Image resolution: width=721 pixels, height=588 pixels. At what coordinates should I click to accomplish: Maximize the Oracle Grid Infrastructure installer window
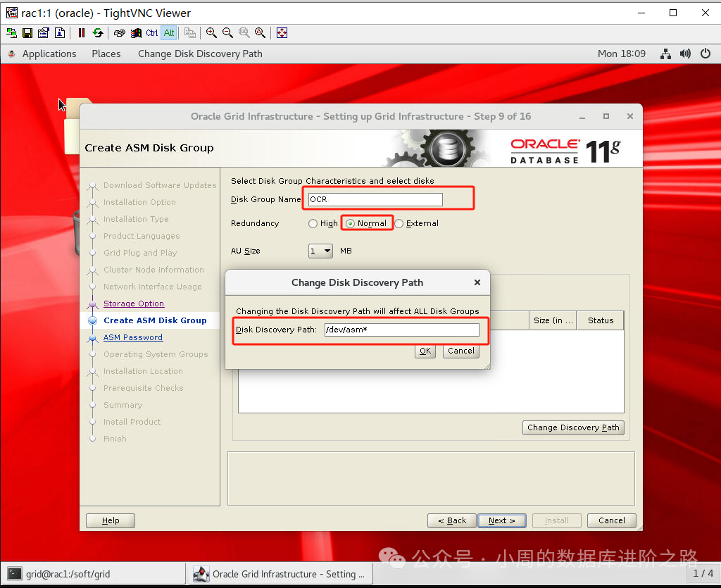tap(606, 116)
